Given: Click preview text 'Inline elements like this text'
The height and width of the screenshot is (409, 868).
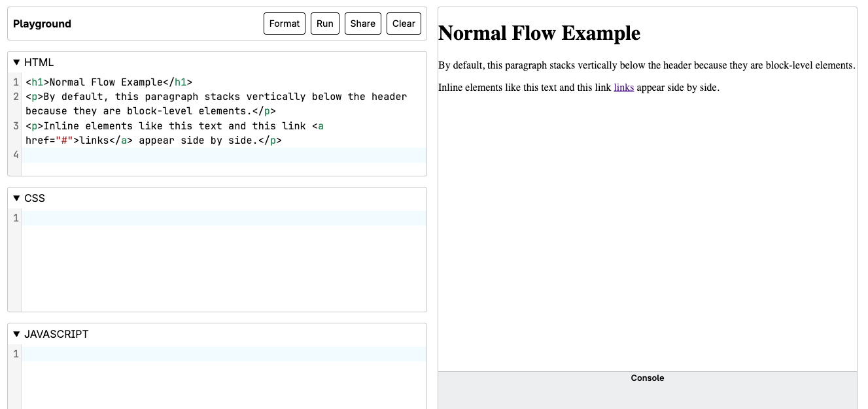Looking at the screenshot, I should coord(500,88).
